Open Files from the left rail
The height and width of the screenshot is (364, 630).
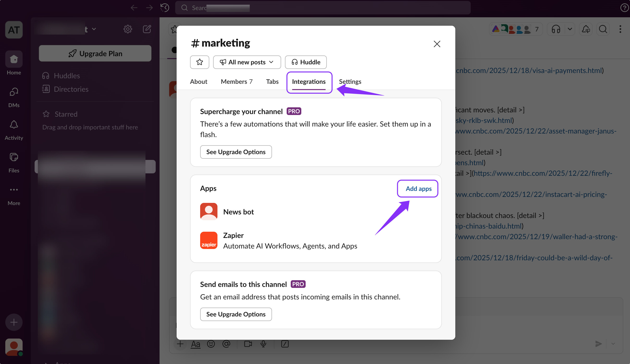(14, 158)
